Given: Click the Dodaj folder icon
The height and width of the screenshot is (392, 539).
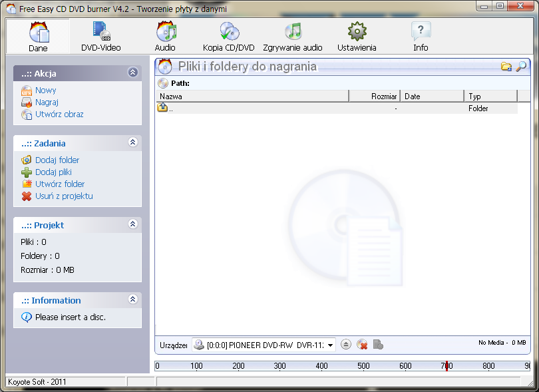Looking at the screenshot, I should click(x=27, y=160).
